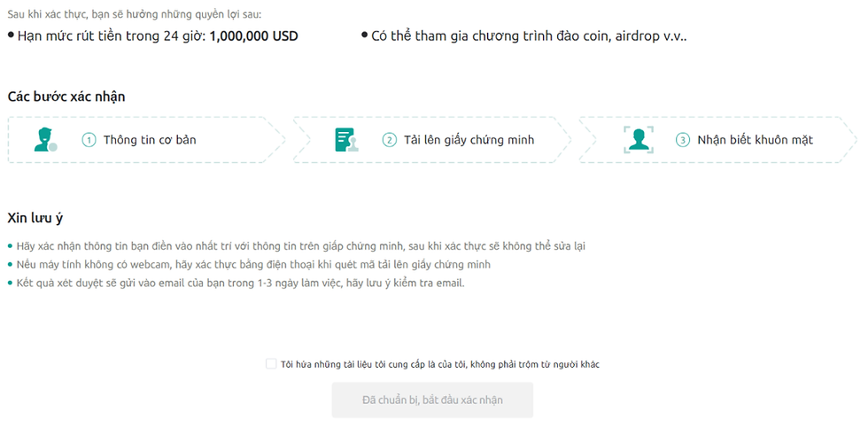Image resolution: width=868 pixels, height=427 pixels.
Task: Click the 'Xin lưu ý' heading
Action: pos(35,218)
